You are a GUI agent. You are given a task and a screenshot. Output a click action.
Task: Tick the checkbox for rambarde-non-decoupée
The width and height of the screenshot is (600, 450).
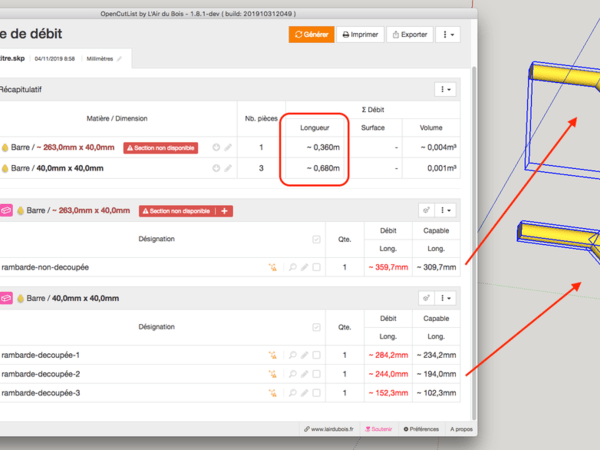pyautogui.click(x=317, y=267)
